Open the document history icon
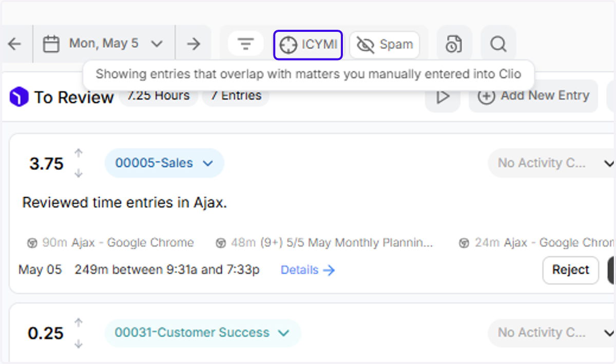The image size is (616, 364). click(x=454, y=44)
